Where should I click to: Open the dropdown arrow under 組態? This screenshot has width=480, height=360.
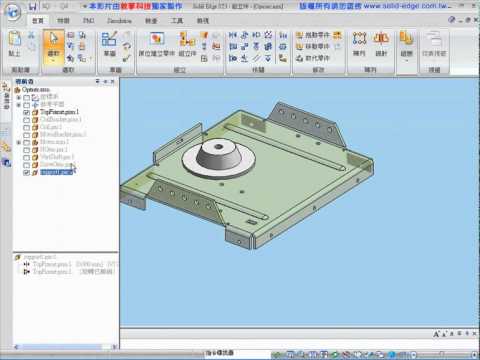click(407, 61)
